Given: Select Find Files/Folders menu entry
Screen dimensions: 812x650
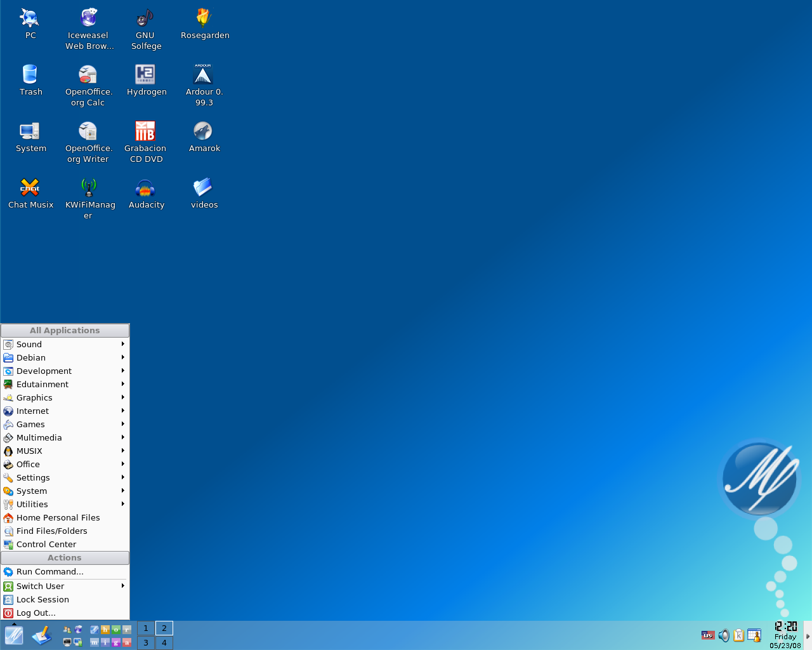Looking at the screenshot, I should coord(65,531).
